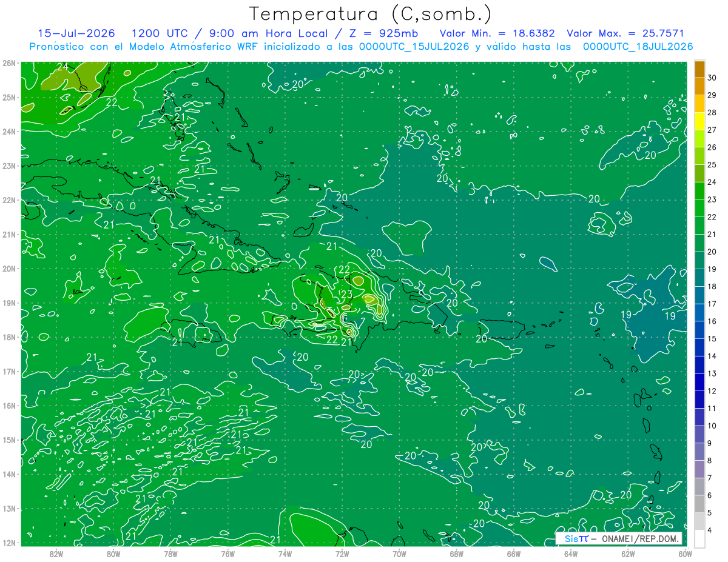Click the orange swatch above color bar label 30
728x562 pixels.
pyautogui.click(x=699, y=69)
